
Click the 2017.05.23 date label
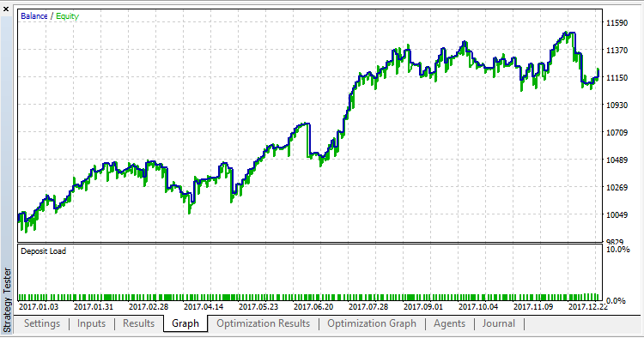tap(258, 307)
